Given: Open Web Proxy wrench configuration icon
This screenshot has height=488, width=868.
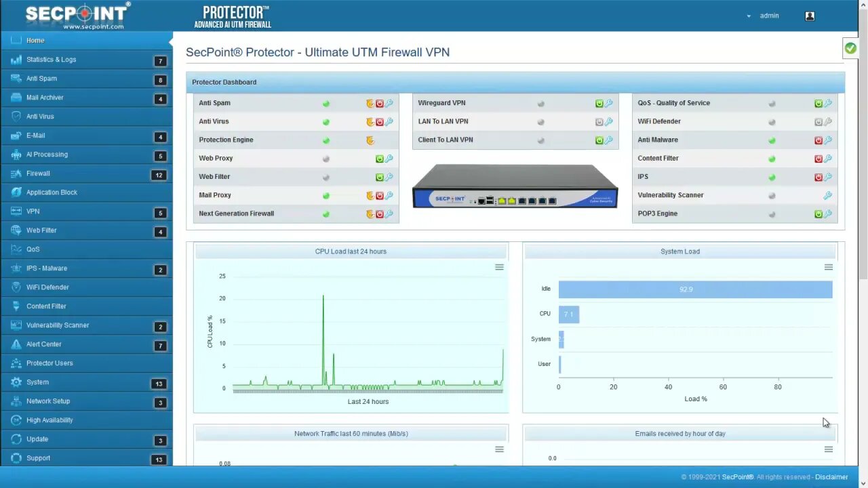Looking at the screenshot, I should pos(389,159).
